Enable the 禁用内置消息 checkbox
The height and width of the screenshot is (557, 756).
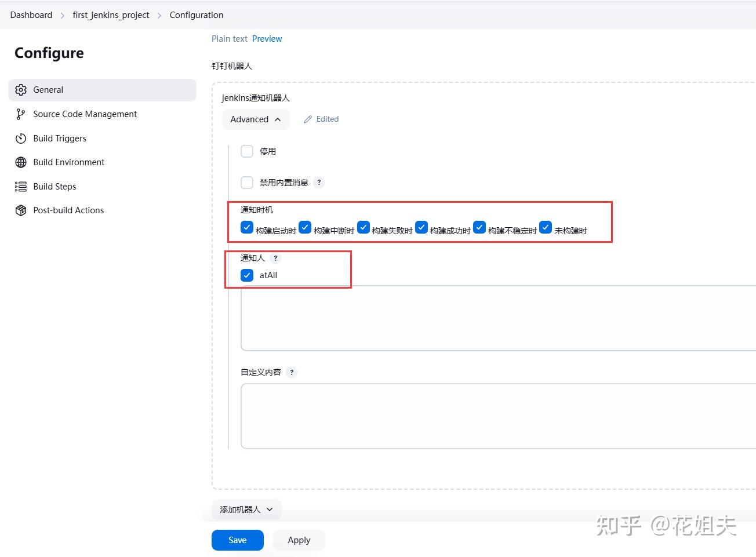coord(247,183)
